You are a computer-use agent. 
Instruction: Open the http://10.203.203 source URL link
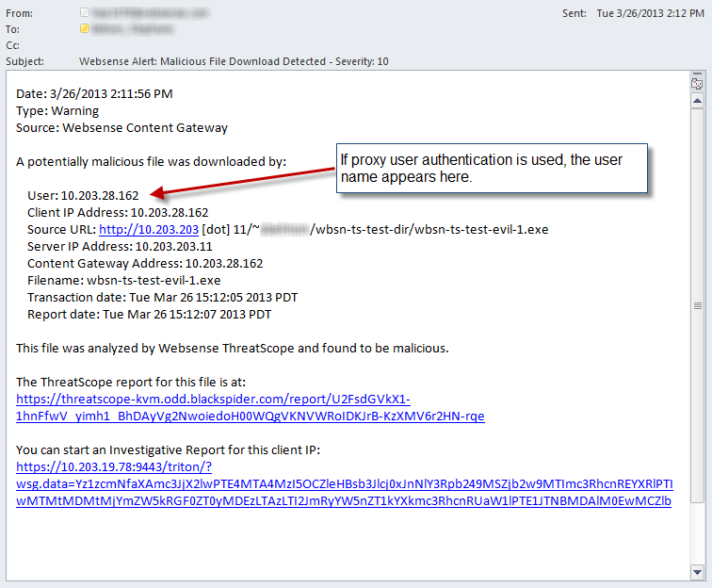point(149,230)
